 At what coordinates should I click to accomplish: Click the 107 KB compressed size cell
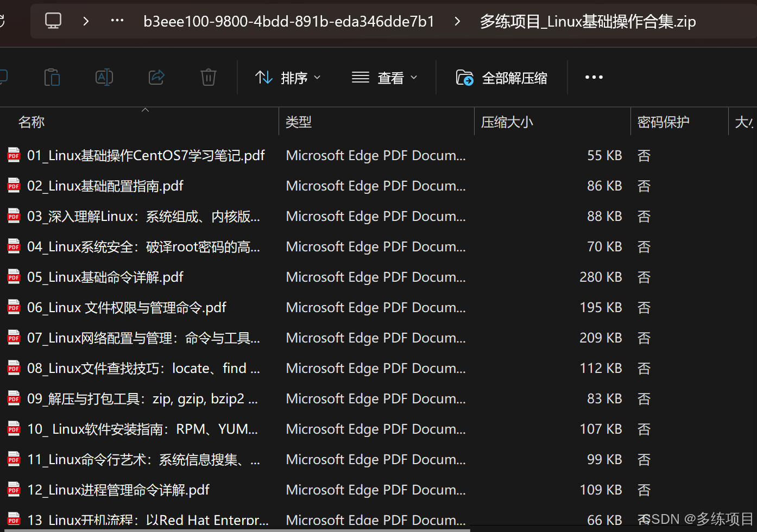point(601,429)
